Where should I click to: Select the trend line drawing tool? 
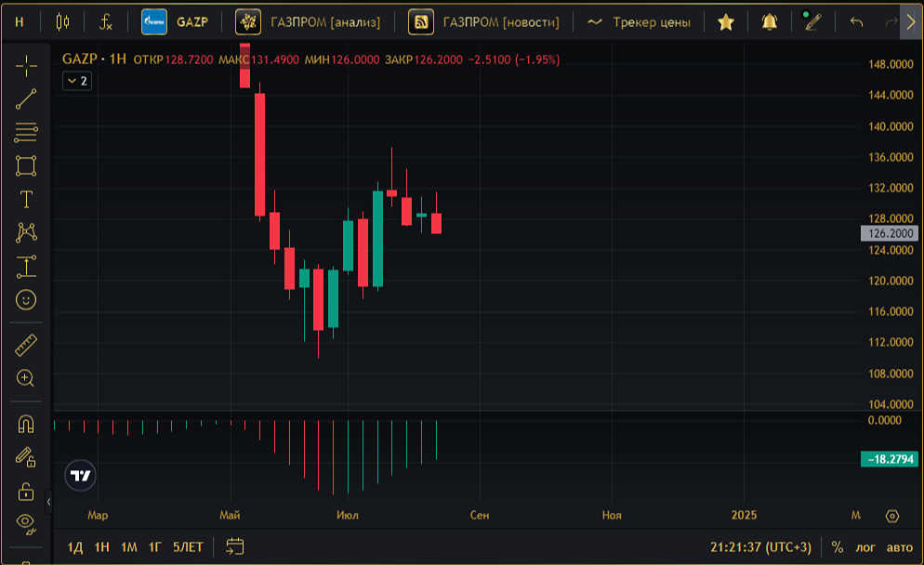coord(26,99)
